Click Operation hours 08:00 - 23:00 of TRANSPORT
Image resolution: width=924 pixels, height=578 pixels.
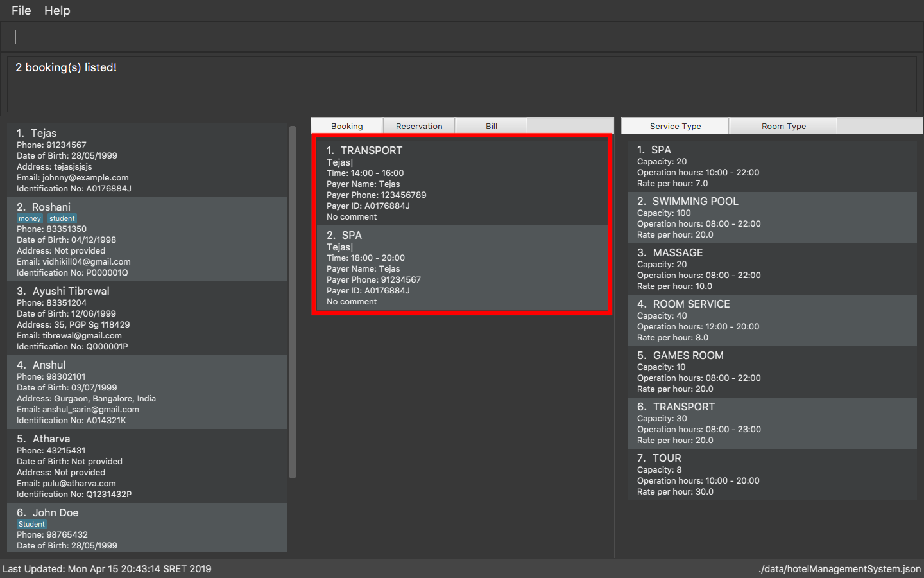pyautogui.click(x=699, y=429)
